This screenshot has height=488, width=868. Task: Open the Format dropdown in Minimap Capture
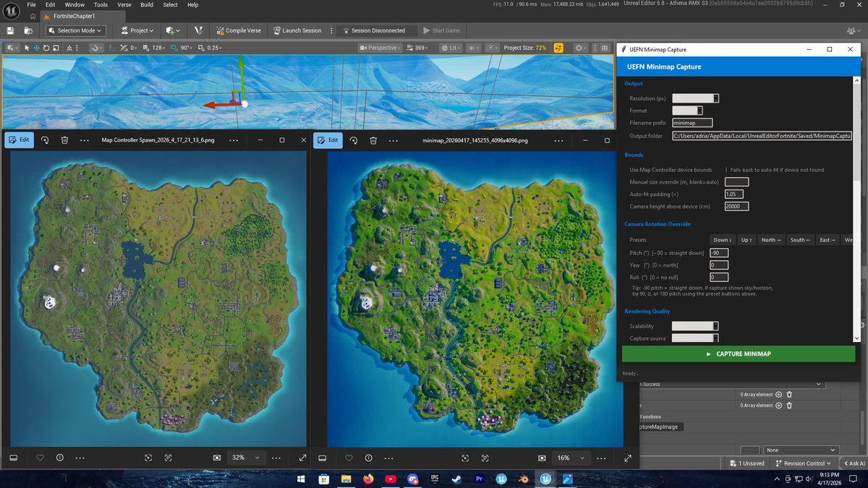click(688, 111)
